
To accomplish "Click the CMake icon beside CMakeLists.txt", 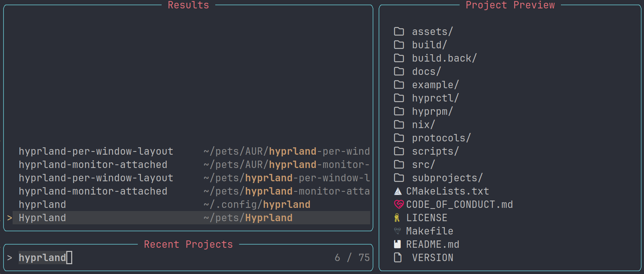I will coord(398,191).
